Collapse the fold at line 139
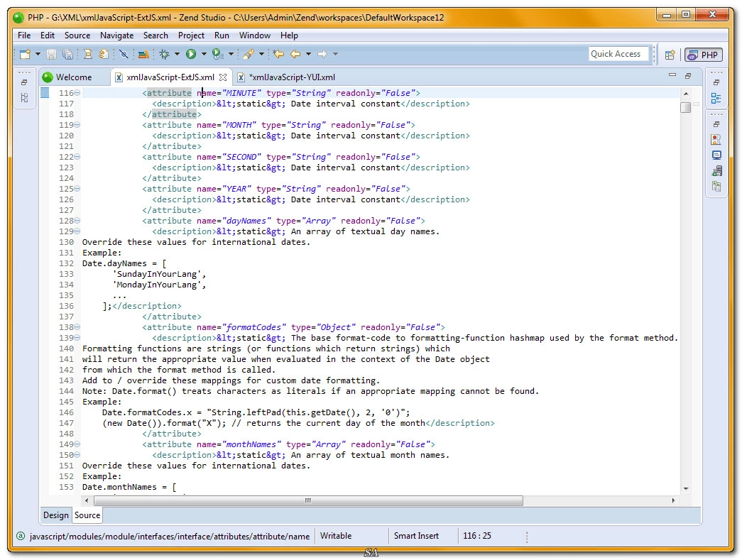 77,338
